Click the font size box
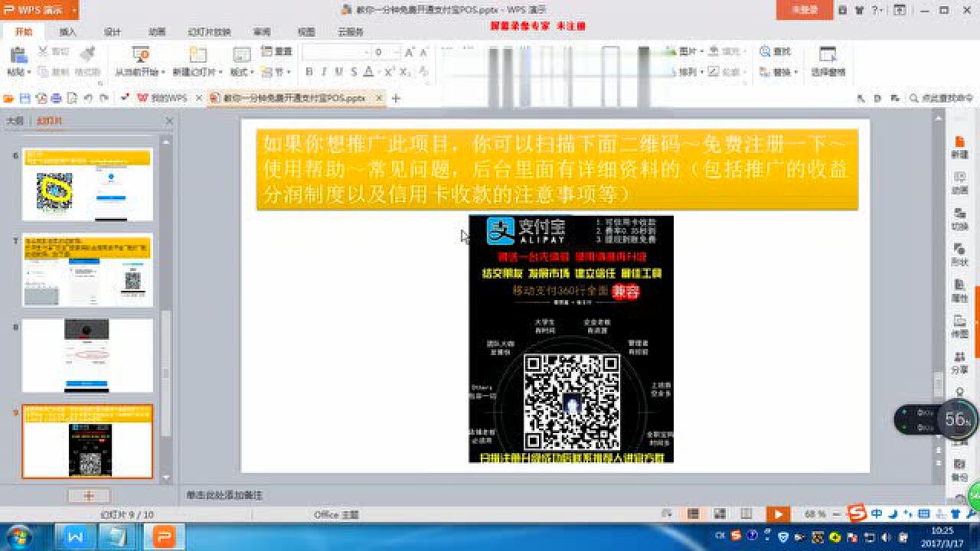The image size is (980, 551). coord(385,52)
